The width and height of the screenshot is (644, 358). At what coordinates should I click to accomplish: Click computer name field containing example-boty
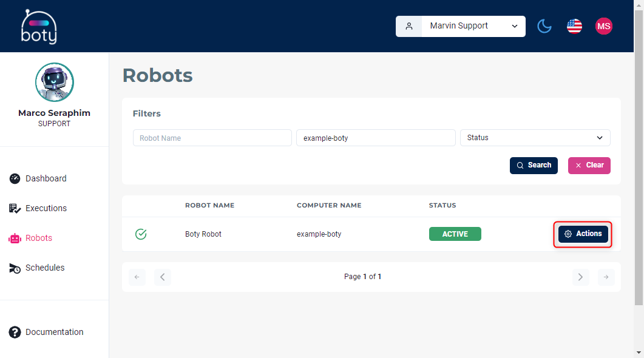375,138
